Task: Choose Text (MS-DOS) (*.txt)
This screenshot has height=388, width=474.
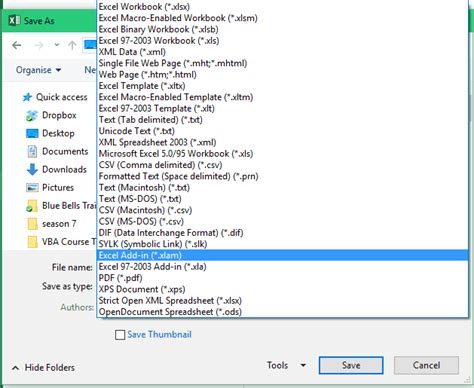Action: [x=282, y=199]
